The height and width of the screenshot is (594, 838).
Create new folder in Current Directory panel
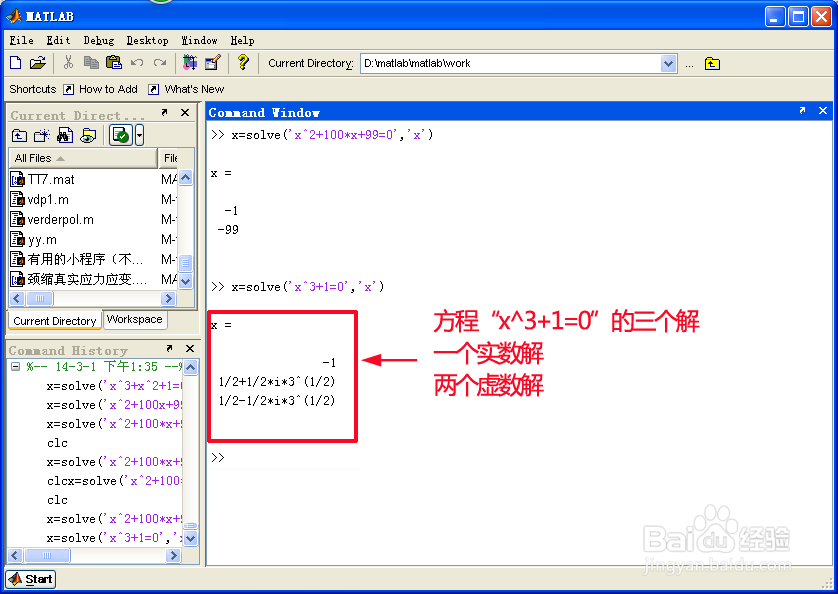[42, 135]
